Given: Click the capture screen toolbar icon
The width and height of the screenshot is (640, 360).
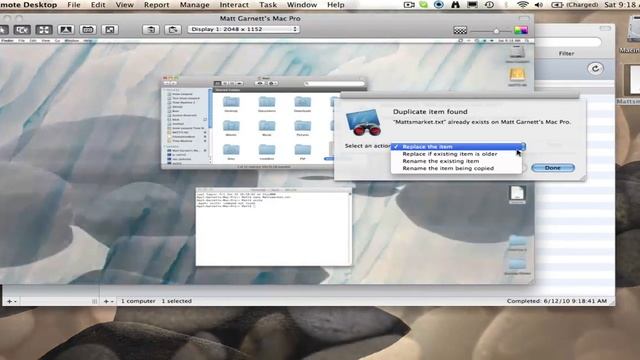Looking at the screenshot, I should 88,30.
